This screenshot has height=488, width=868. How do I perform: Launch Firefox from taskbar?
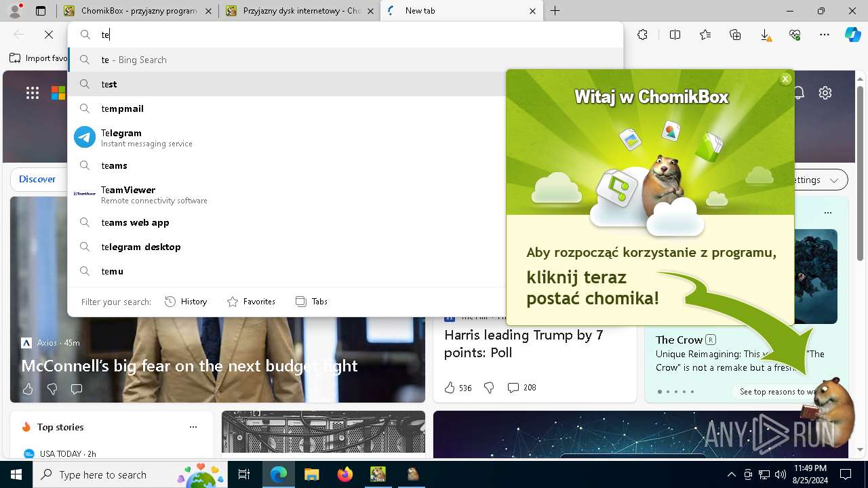[x=344, y=474]
